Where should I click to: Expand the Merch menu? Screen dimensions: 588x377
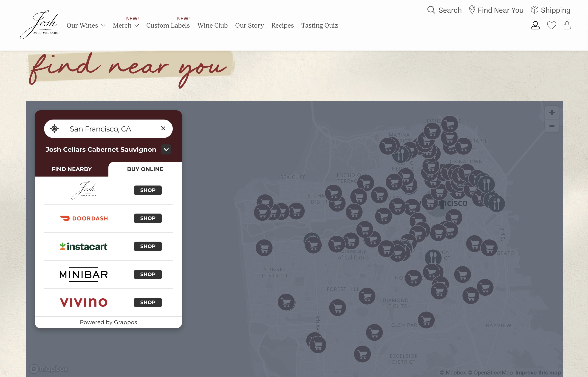126,26
